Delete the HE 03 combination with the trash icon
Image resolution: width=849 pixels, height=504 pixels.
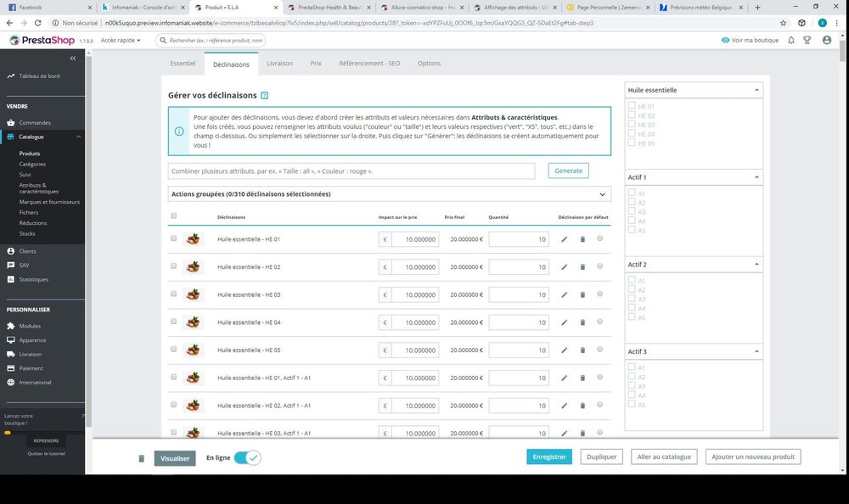(x=582, y=294)
